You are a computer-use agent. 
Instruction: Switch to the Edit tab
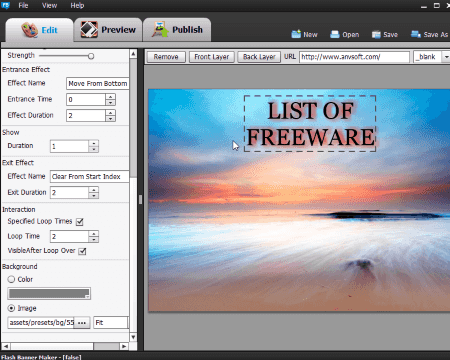[39, 30]
